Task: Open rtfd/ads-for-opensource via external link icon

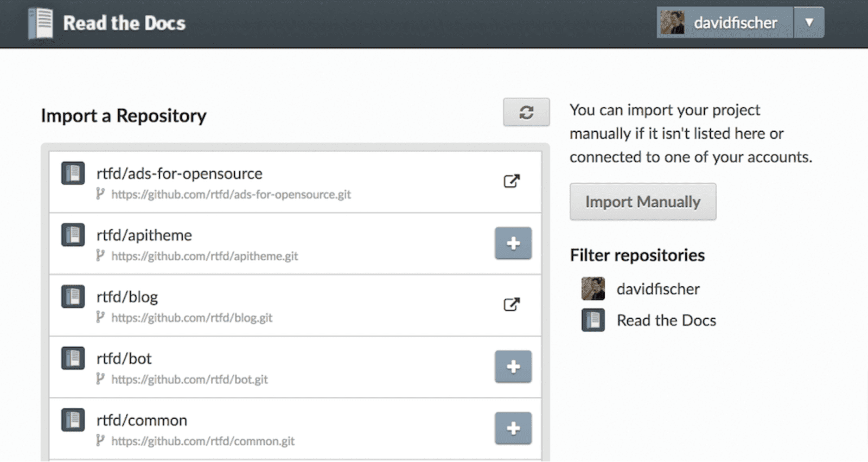Action: click(x=513, y=181)
